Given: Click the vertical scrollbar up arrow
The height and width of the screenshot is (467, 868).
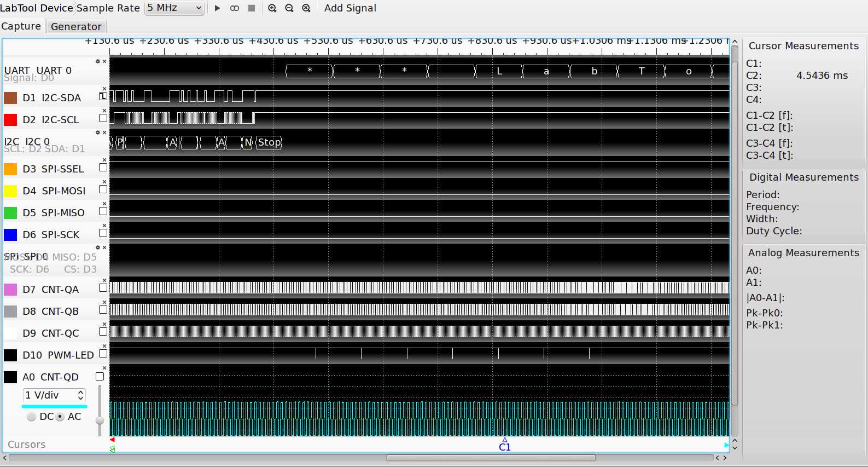Looking at the screenshot, I should 735,42.
